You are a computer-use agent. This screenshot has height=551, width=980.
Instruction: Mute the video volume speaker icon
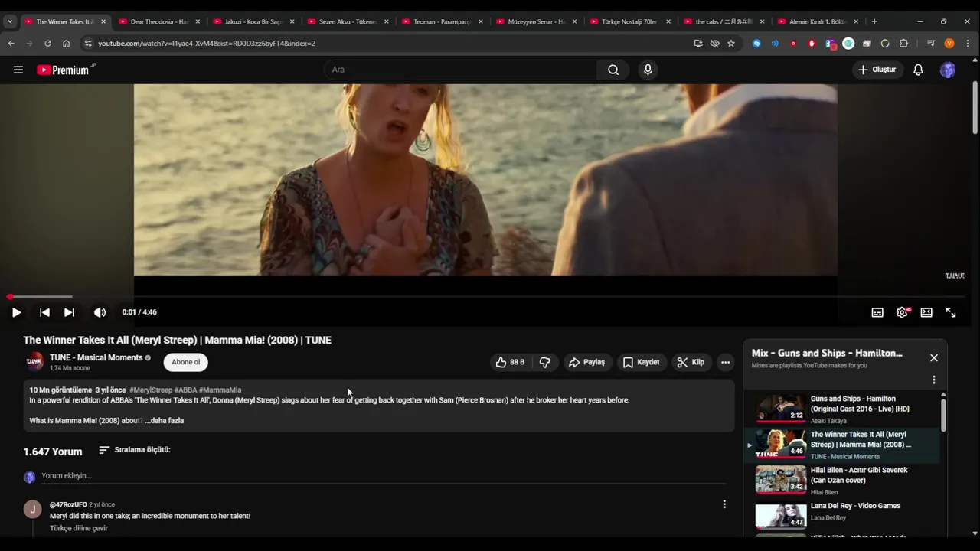tap(100, 312)
